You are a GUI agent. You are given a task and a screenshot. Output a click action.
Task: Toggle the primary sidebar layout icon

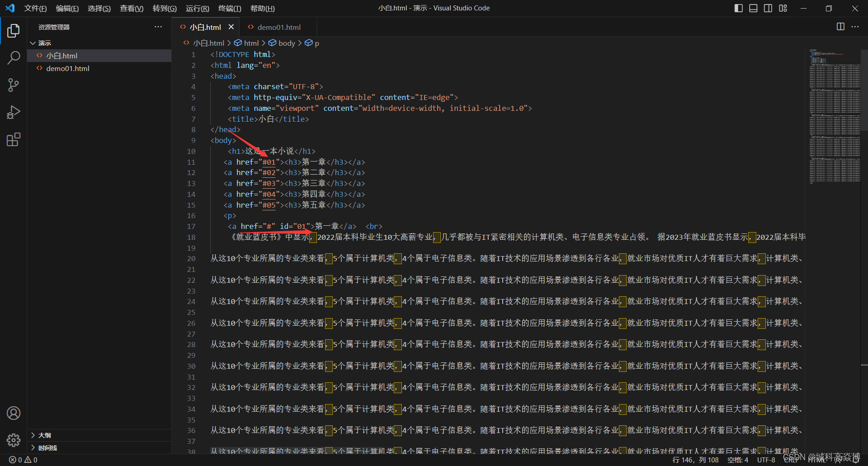[x=739, y=8]
